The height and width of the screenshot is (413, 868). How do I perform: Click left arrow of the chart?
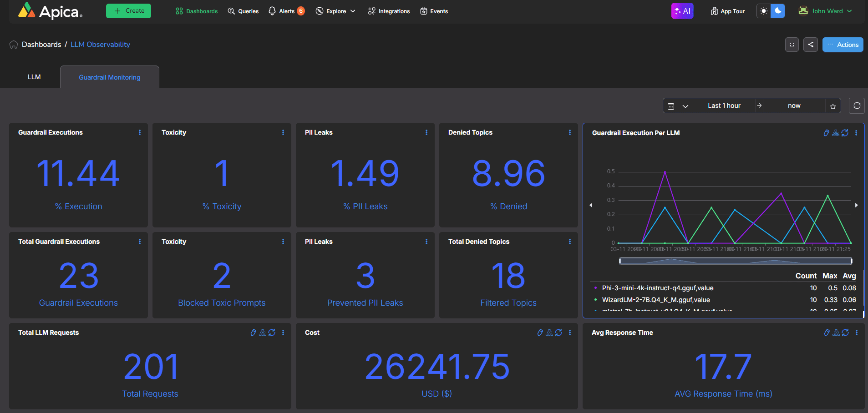click(591, 205)
